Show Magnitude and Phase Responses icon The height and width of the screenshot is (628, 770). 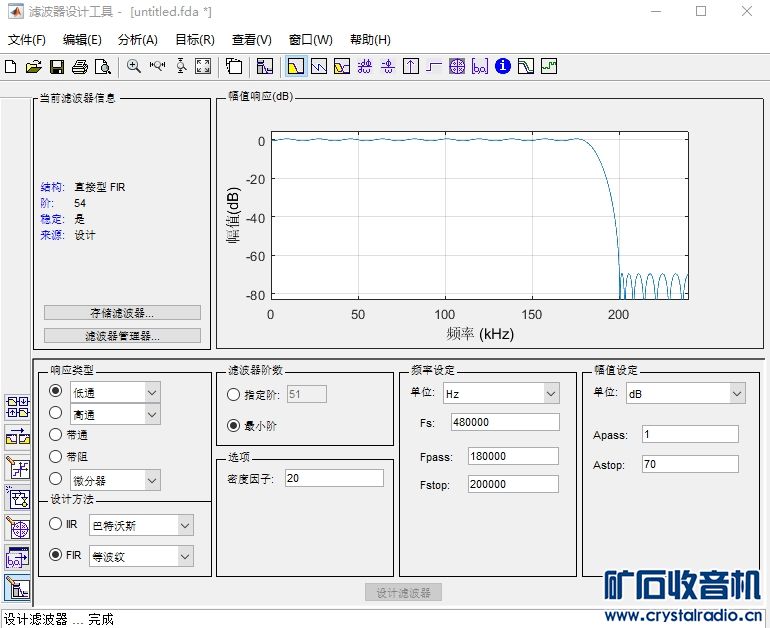point(342,66)
